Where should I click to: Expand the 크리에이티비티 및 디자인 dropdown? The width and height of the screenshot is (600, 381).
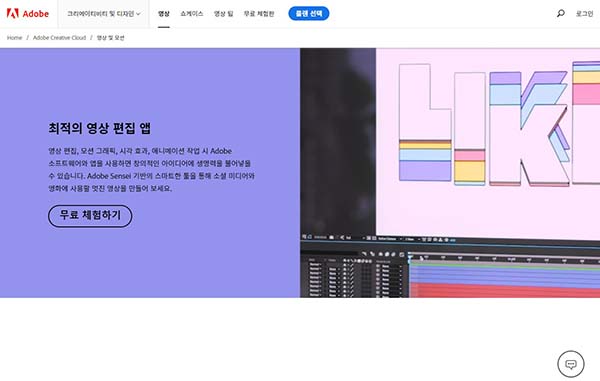click(104, 14)
